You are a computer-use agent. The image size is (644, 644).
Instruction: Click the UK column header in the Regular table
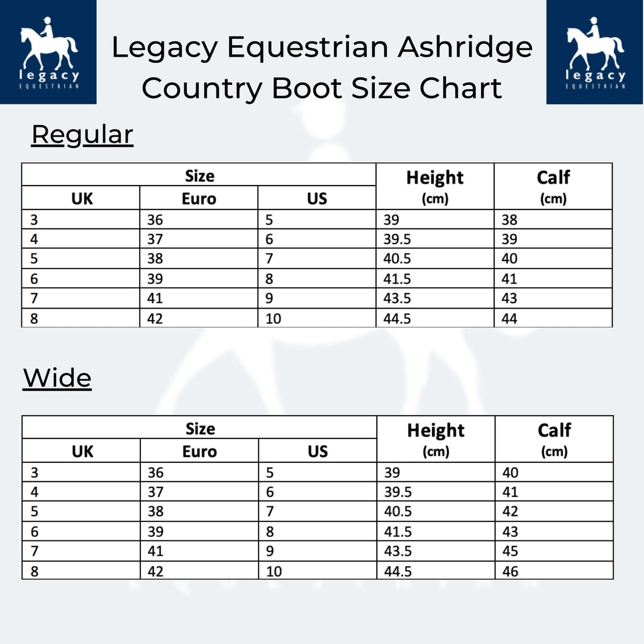[82, 199]
